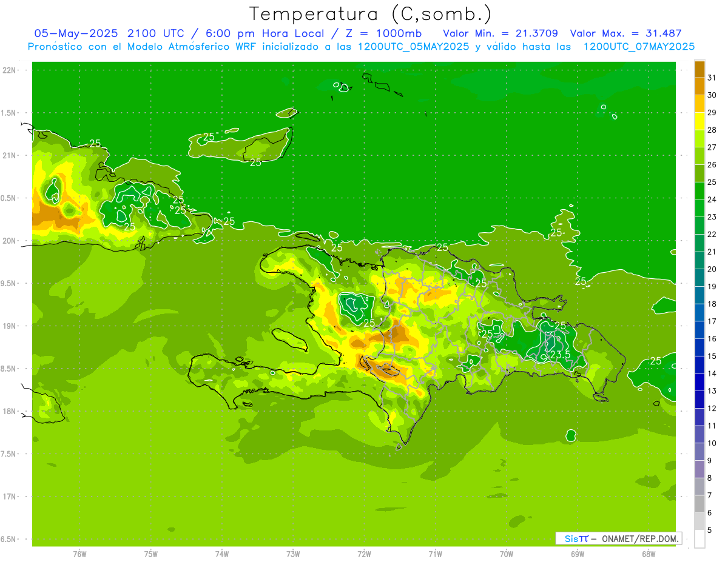Click the title "Temperatura (C,somb.)"

point(370,15)
